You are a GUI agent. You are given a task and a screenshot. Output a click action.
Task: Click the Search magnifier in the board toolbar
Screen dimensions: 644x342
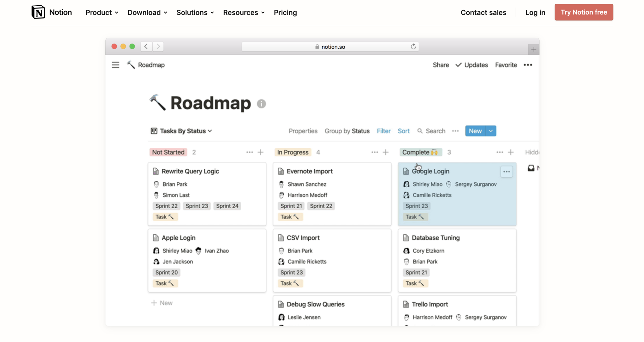pos(420,131)
